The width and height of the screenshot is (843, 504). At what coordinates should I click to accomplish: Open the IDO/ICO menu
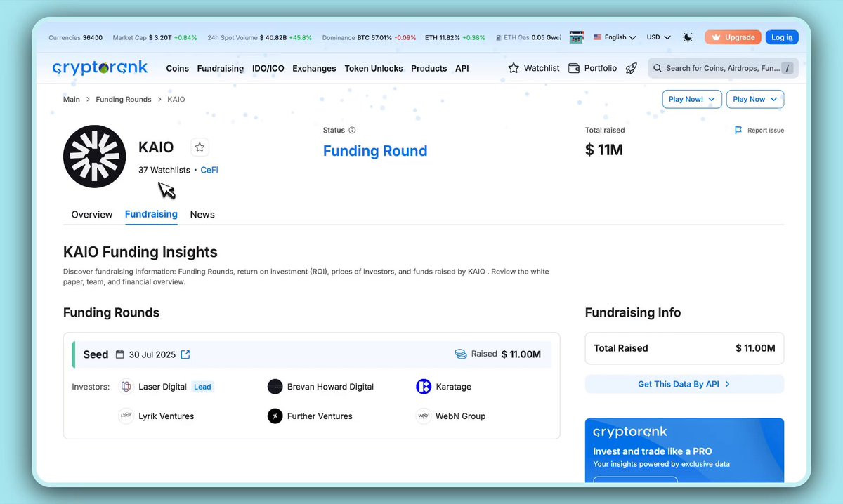tap(268, 68)
